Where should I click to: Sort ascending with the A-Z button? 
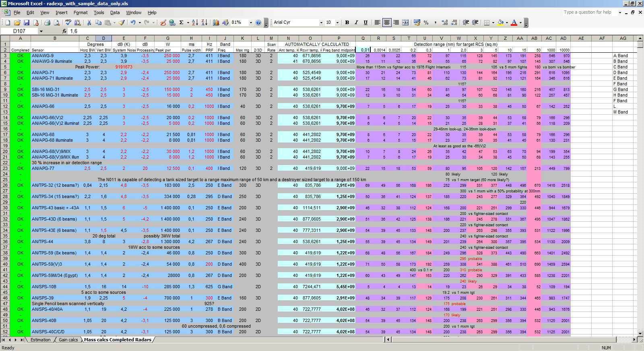195,23
